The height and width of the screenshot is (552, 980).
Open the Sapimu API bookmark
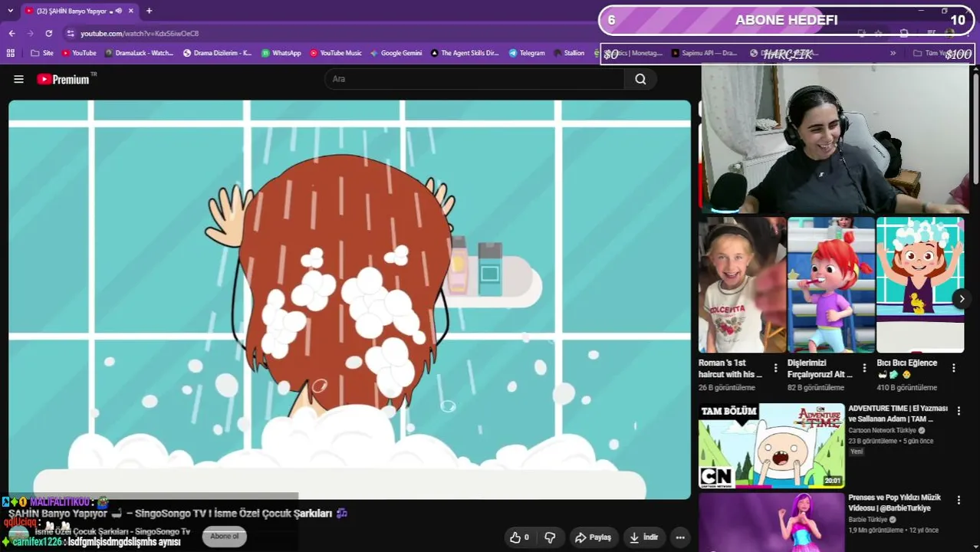pos(705,53)
